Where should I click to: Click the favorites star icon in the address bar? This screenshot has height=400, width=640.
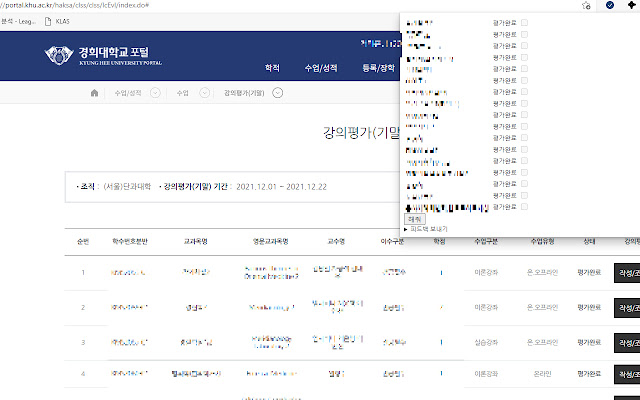click(x=586, y=5)
